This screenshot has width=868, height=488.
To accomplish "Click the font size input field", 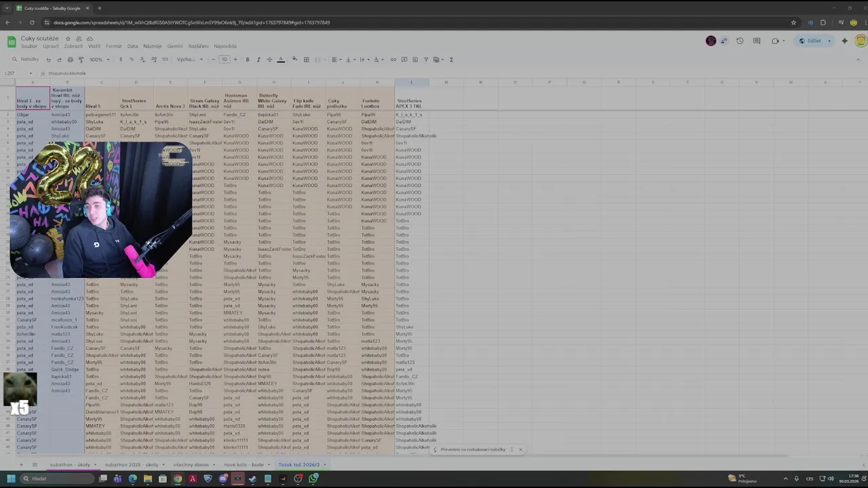I will 224,60.
